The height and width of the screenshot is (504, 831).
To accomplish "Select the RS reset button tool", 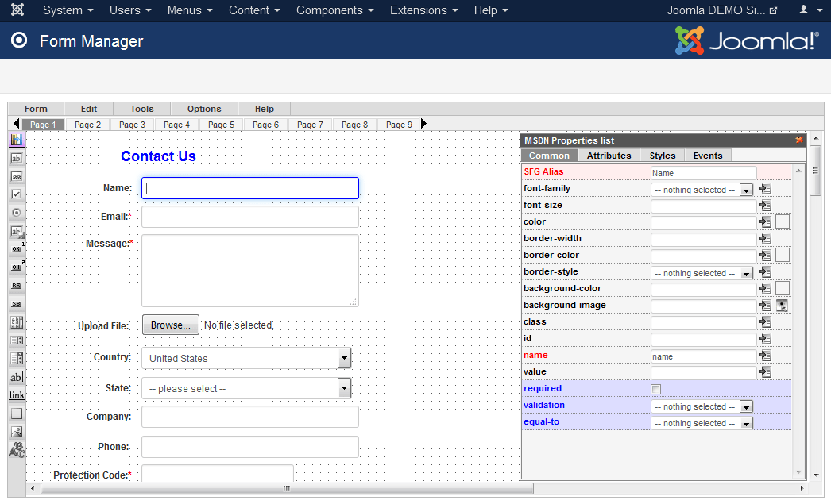I will coord(16,286).
